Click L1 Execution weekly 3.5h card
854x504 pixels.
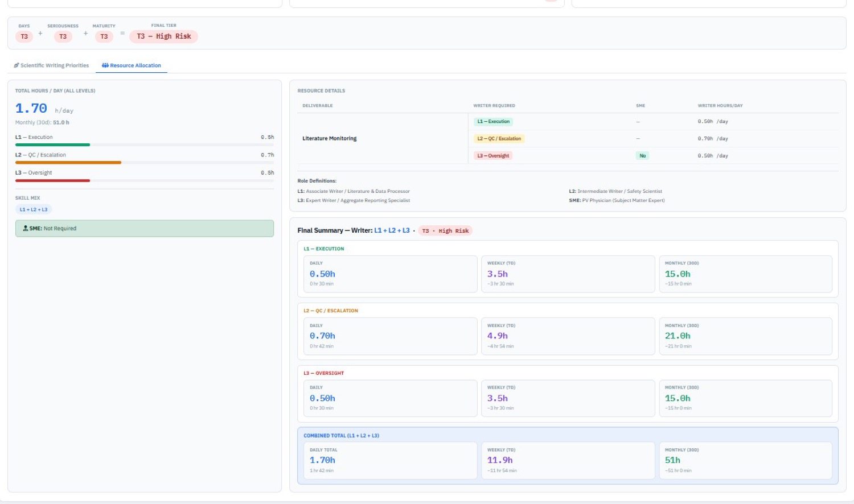(568, 274)
